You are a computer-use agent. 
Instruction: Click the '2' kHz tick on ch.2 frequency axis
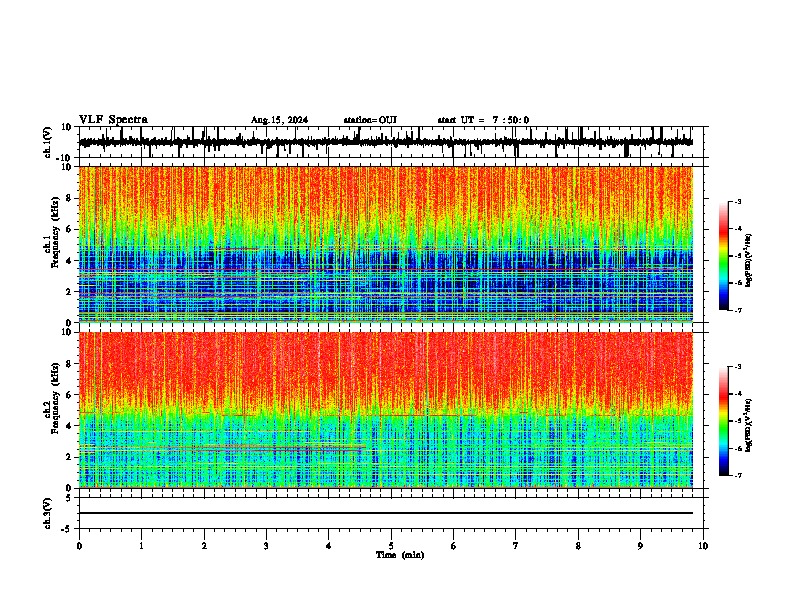(70, 457)
